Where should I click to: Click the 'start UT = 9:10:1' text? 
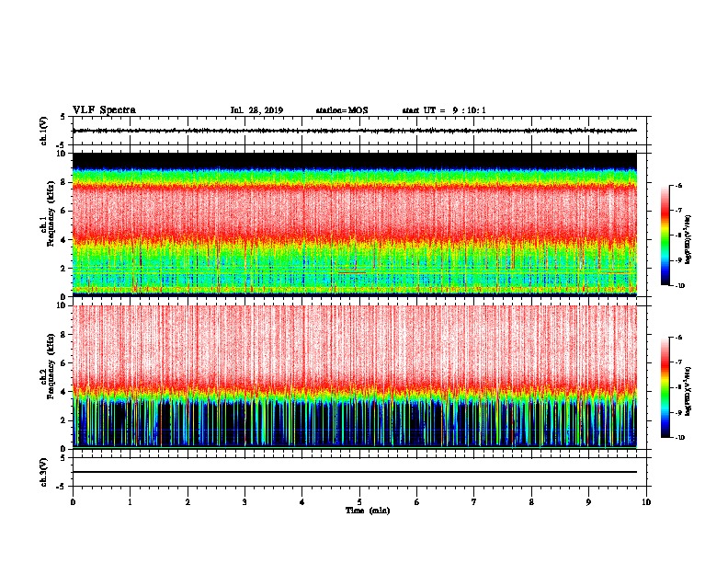[x=444, y=110]
